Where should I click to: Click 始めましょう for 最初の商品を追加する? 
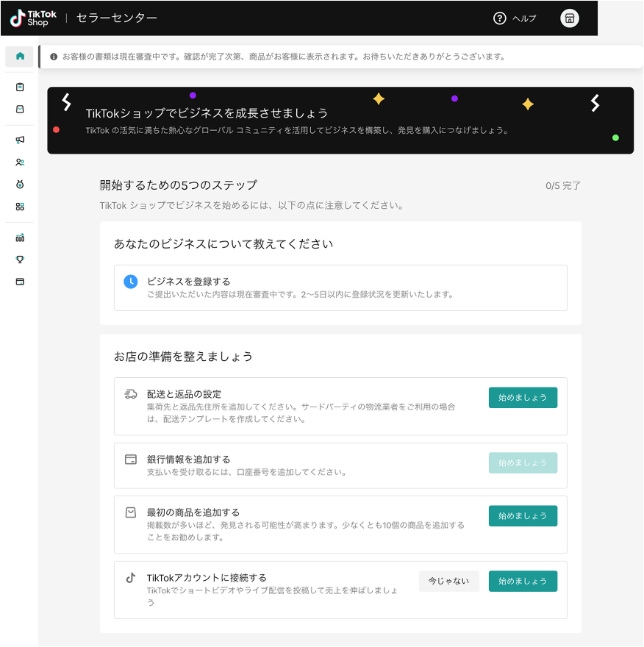coord(523,516)
